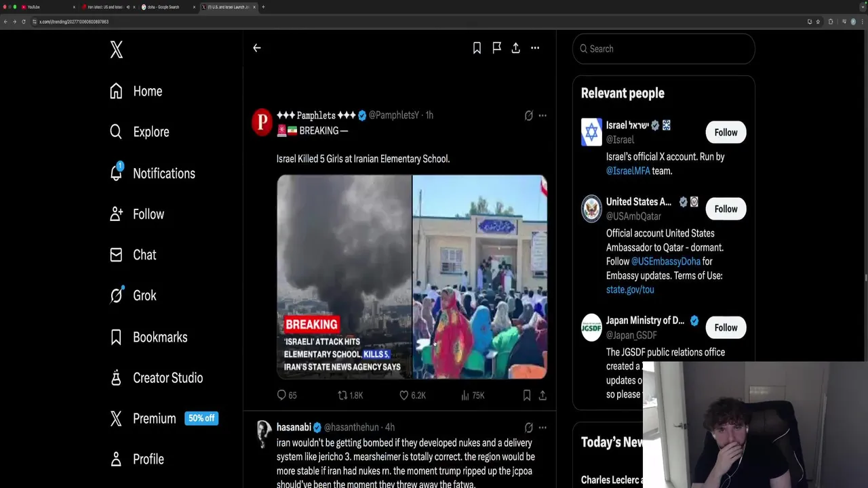Bookmark this page with star icon

pyautogui.click(x=818, y=22)
